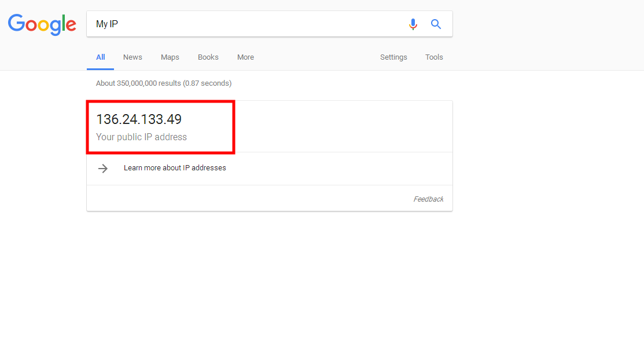Click the Feedback link in the card

428,199
